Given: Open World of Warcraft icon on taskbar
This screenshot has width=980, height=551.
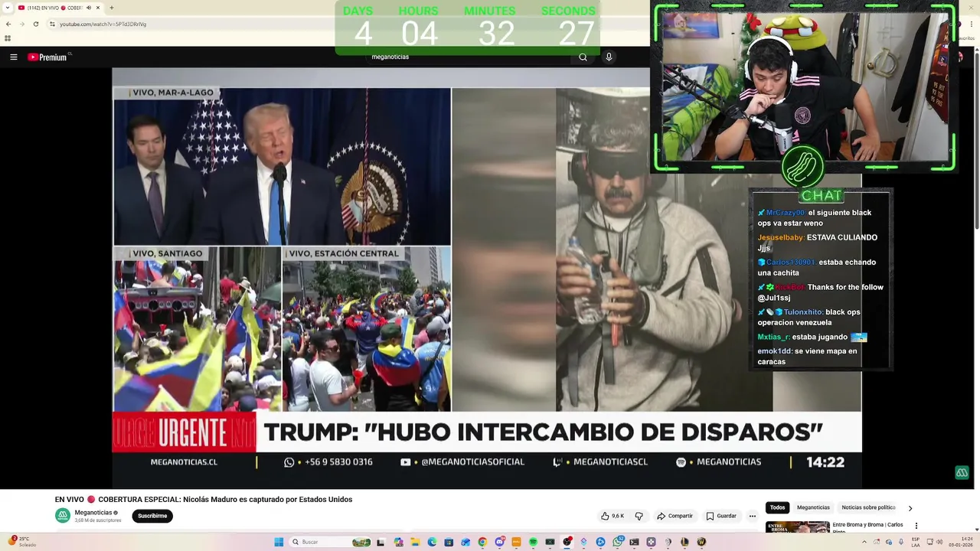Looking at the screenshot, I should click(701, 542).
